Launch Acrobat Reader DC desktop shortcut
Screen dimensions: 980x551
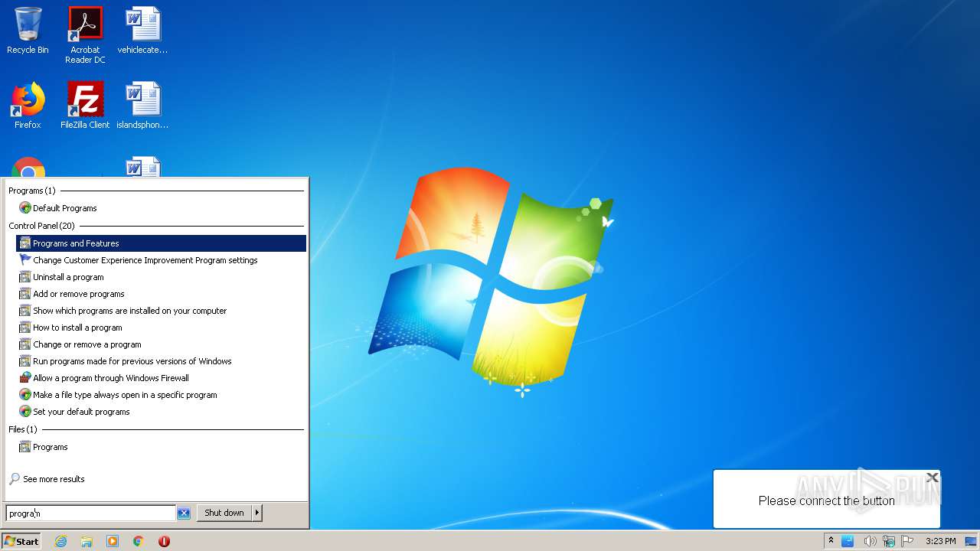pos(85,35)
